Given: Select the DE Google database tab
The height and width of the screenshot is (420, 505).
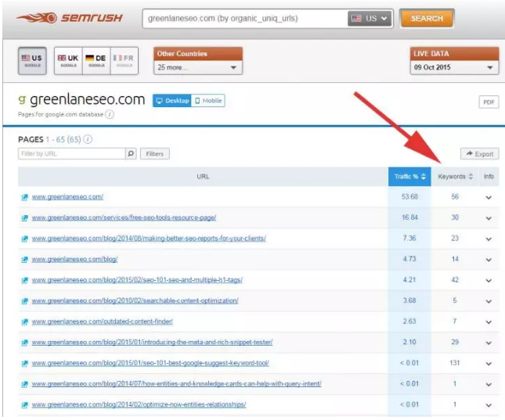Looking at the screenshot, I should coord(96,60).
